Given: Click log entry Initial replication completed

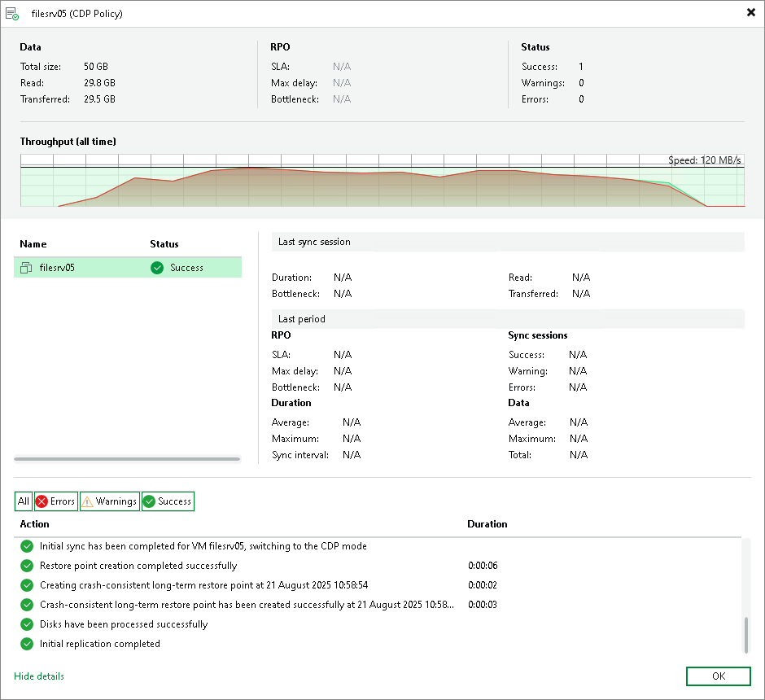Looking at the screenshot, I should [99, 643].
